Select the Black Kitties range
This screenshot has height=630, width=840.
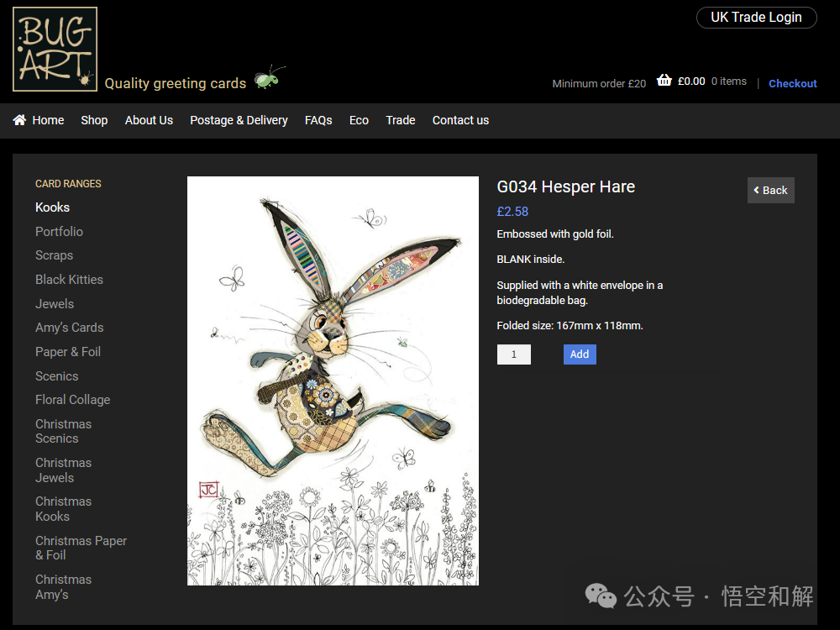(69, 280)
